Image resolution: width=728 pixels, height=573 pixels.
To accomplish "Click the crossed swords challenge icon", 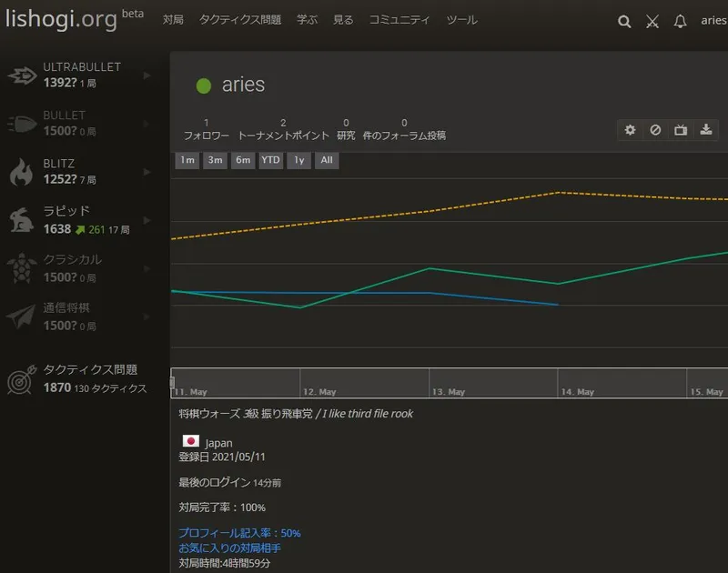I will tap(652, 21).
